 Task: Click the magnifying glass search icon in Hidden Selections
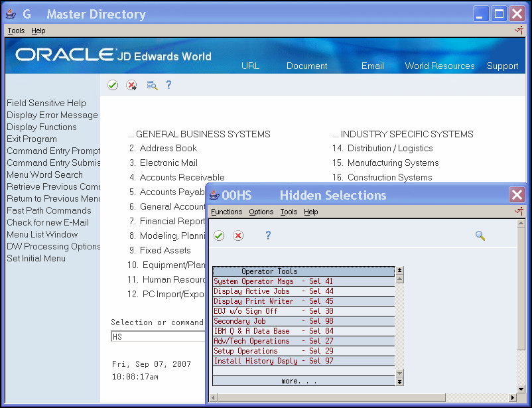tap(480, 236)
